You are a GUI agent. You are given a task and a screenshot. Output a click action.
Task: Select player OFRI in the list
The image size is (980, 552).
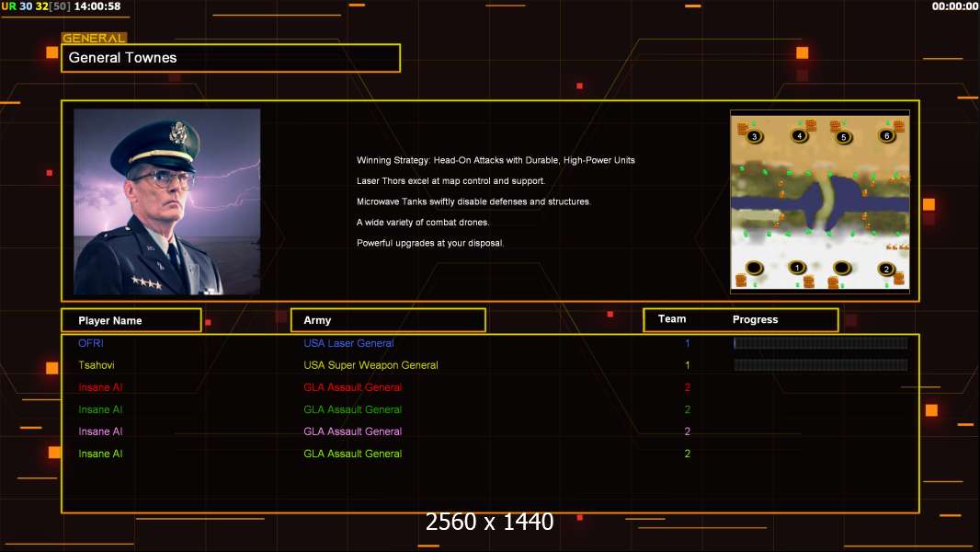(91, 343)
